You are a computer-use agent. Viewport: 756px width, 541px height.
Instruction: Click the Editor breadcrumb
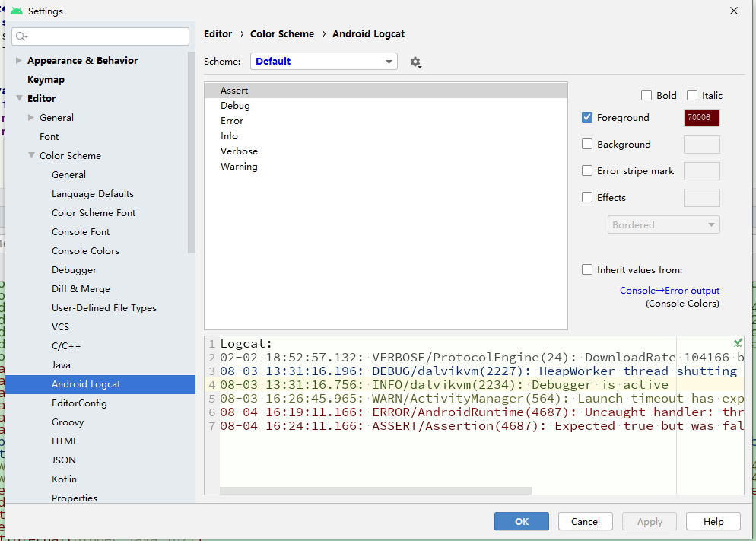pos(218,33)
